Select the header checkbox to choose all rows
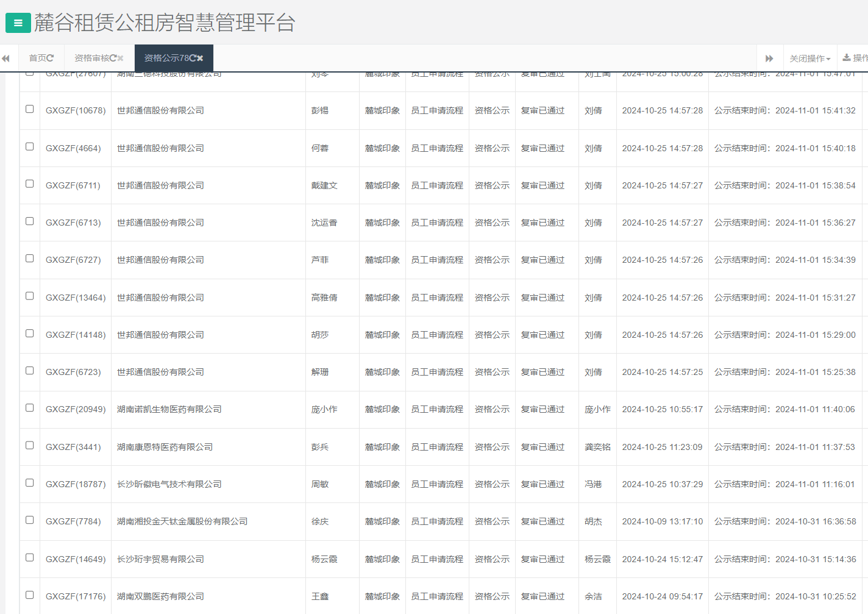The image size is (868, 614). pyautogui.click(x=29, y=71)
